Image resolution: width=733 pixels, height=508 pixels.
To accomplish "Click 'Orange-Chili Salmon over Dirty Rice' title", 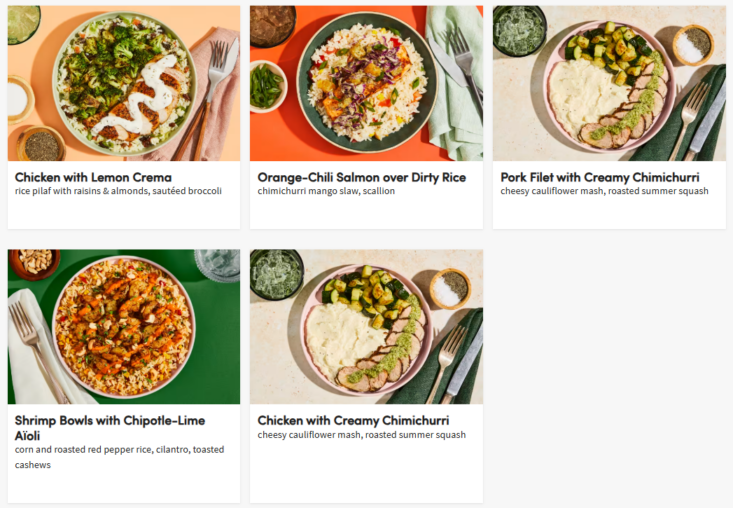I will pos(361,177).
